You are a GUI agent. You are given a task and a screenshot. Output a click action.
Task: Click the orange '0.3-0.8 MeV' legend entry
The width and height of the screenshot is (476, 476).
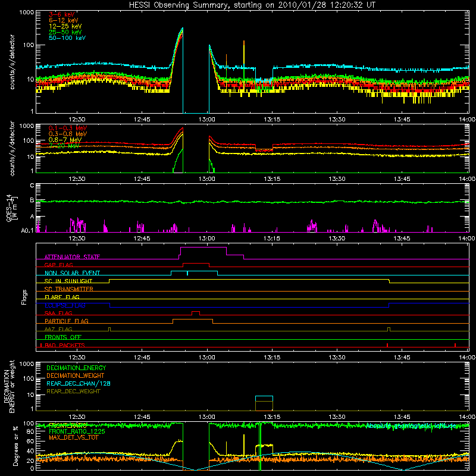(x=68, y=134)
